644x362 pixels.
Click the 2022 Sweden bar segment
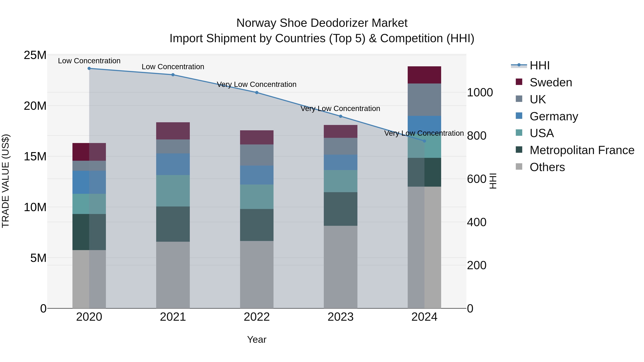[x=257, y=137]
